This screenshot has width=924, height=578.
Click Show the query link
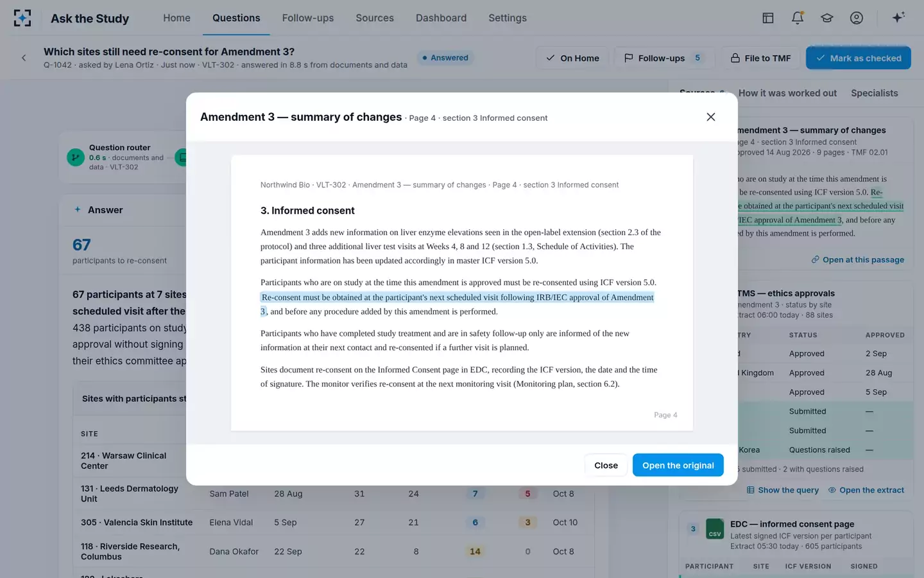point(783,490)
